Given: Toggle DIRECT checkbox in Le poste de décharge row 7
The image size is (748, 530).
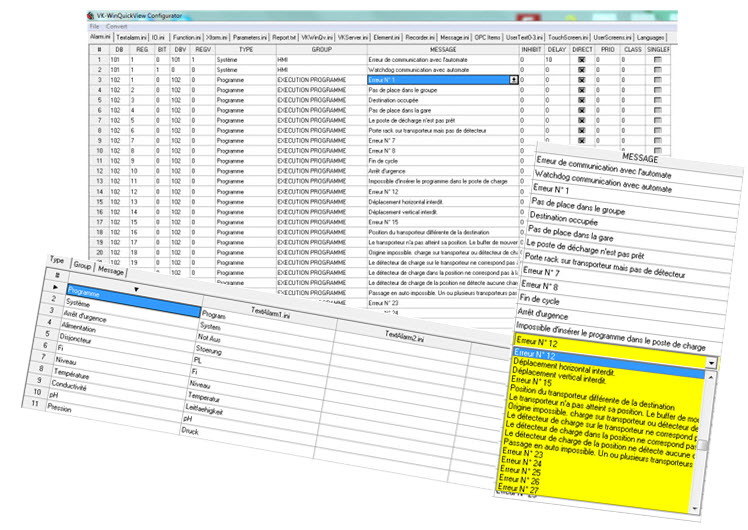Looking at the screenshot, I should [582, 120].
